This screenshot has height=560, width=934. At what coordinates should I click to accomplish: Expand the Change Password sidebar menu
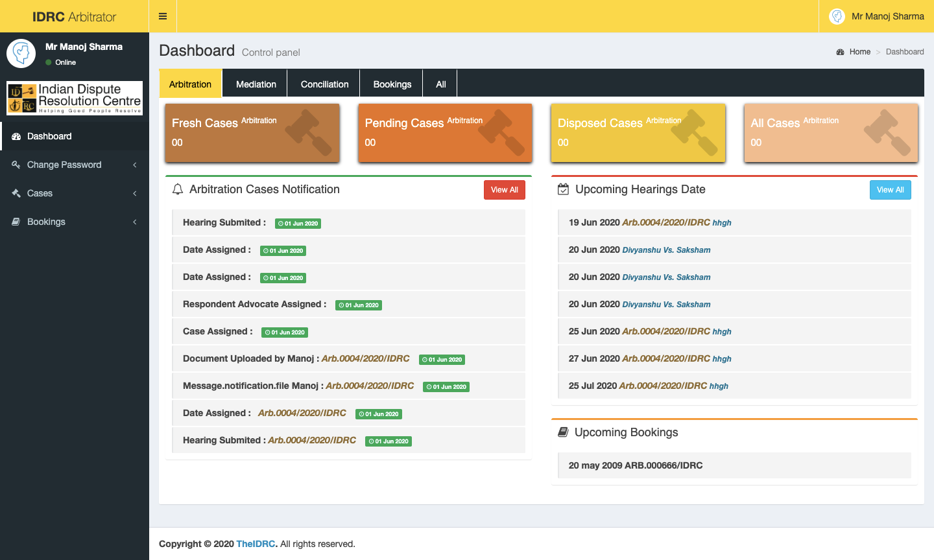coord(64,165)
